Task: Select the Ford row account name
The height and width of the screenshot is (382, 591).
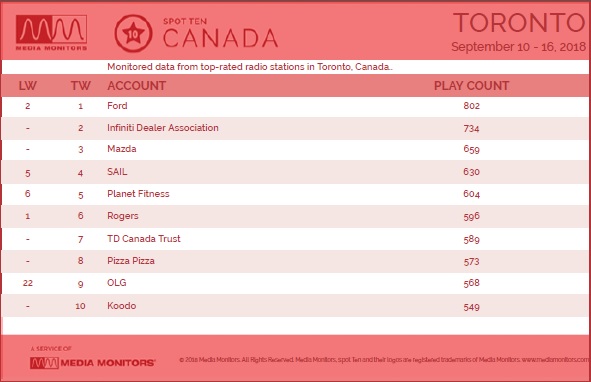Action: pyautogui.click(x=117, y=106)
